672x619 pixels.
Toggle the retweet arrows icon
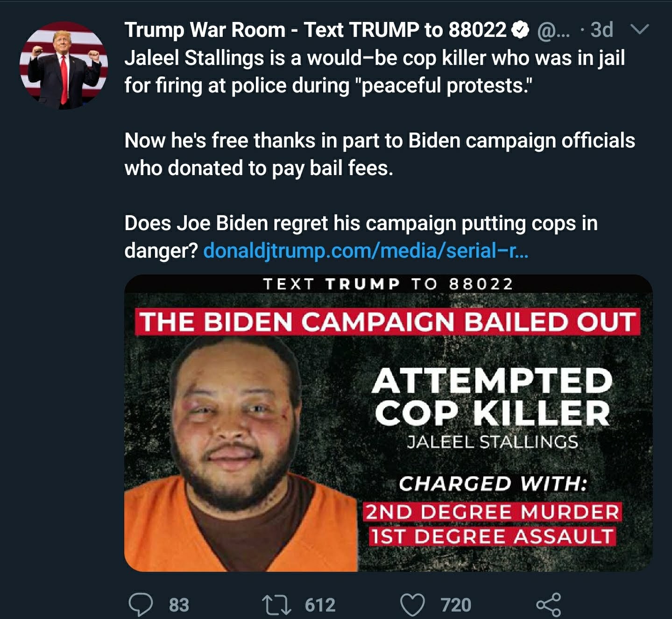coord(276,605)
